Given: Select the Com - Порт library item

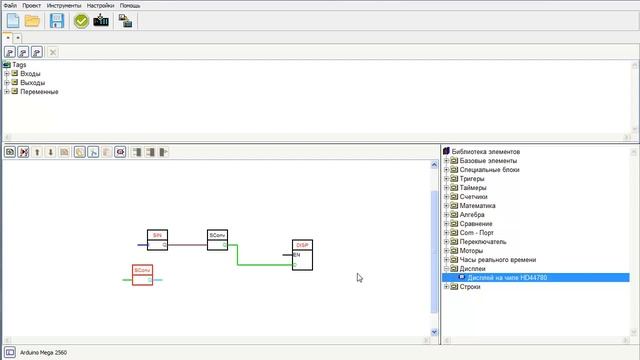Looking at the screenshot, I should tap(476, 233).
